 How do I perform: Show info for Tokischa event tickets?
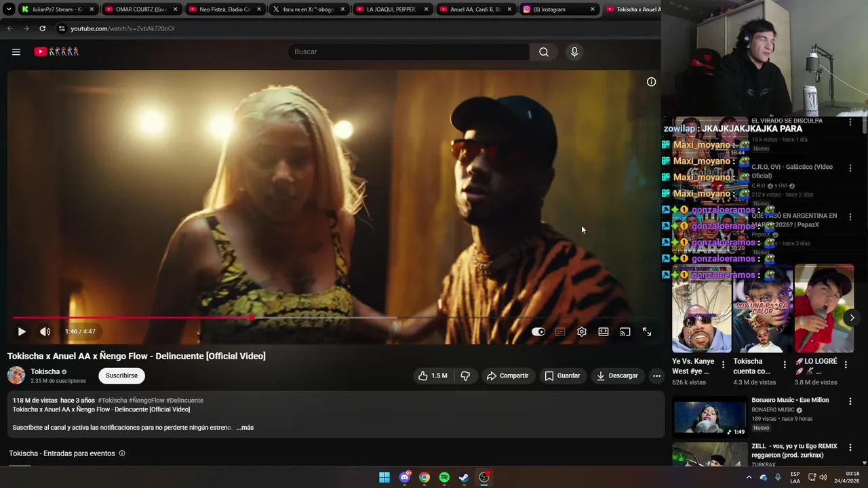(x=122, y=453)
